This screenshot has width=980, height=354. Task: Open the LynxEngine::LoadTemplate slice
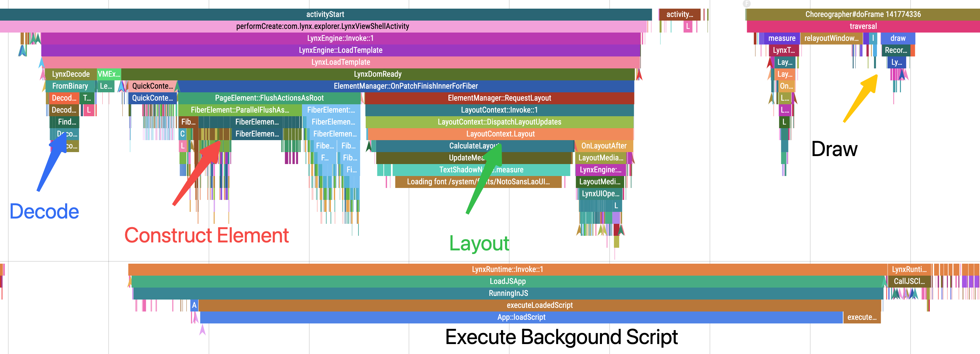(x=341, y=50)
